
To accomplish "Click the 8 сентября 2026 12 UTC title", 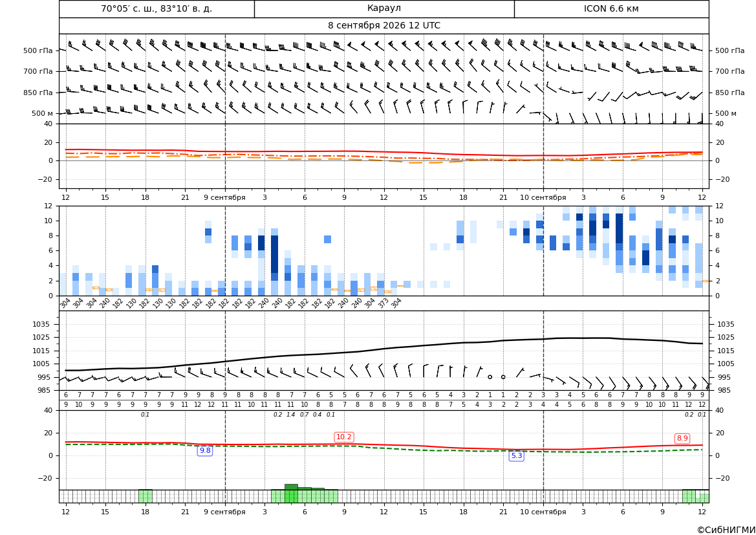I will [x=384, y=26].
